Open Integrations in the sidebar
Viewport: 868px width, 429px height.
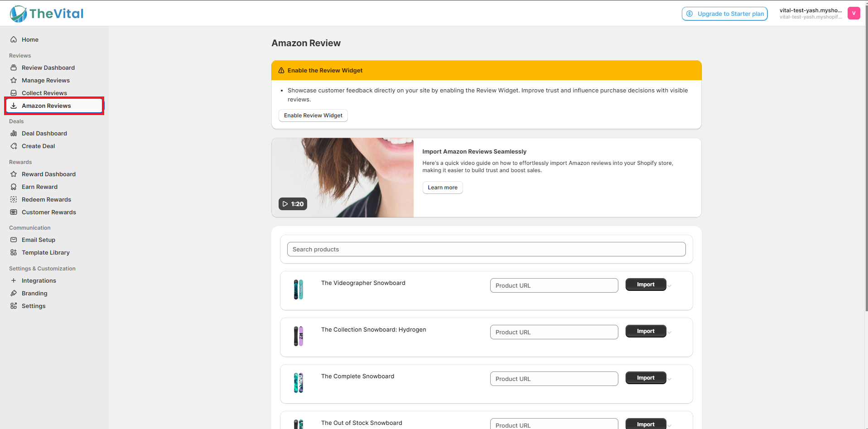point(39,281)
